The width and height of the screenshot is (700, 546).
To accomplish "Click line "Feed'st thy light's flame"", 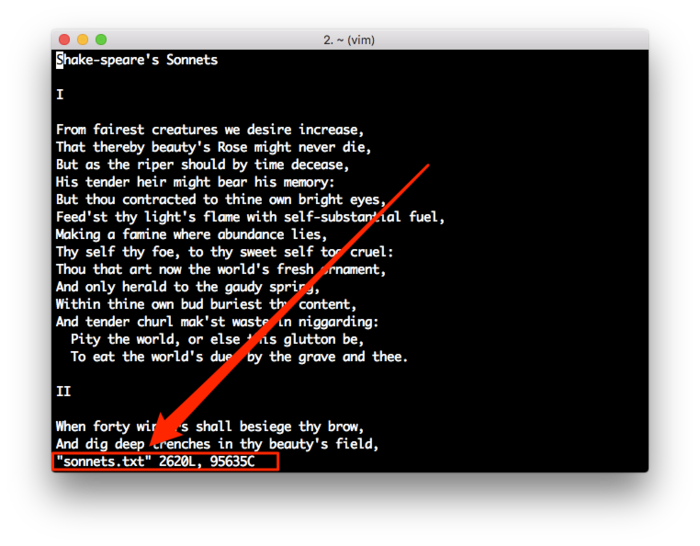I will point(148,217).
